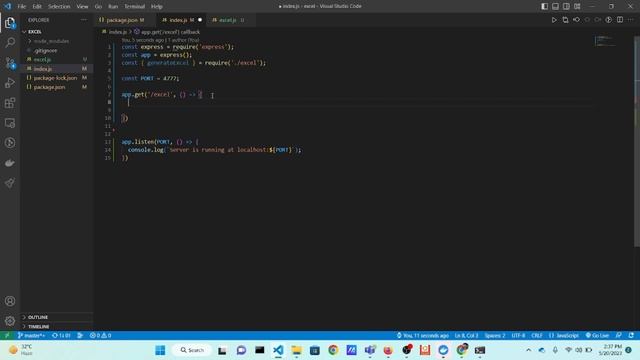
Task: Toggle the bottom panel layout
Action: pos(556,7)
